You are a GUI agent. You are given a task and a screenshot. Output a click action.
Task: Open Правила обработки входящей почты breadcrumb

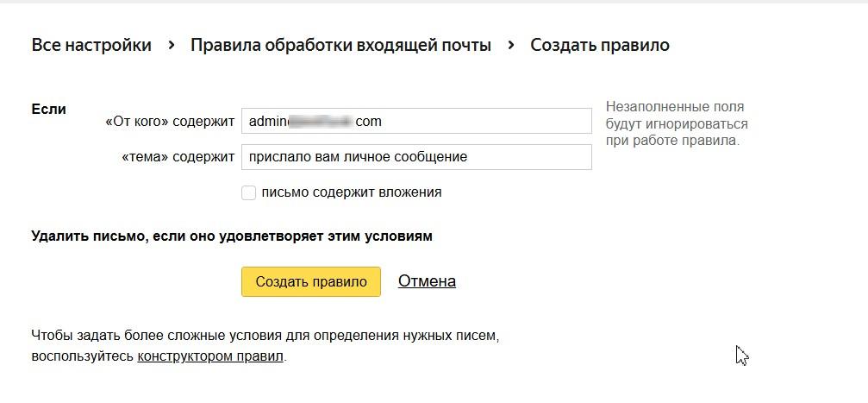[x=340, y=45]
